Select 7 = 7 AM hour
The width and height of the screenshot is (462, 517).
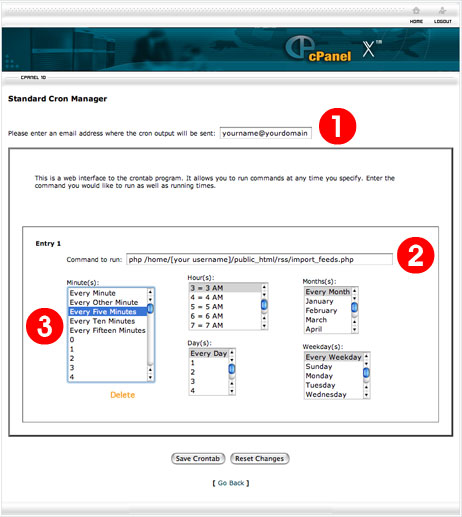(225, 325)
